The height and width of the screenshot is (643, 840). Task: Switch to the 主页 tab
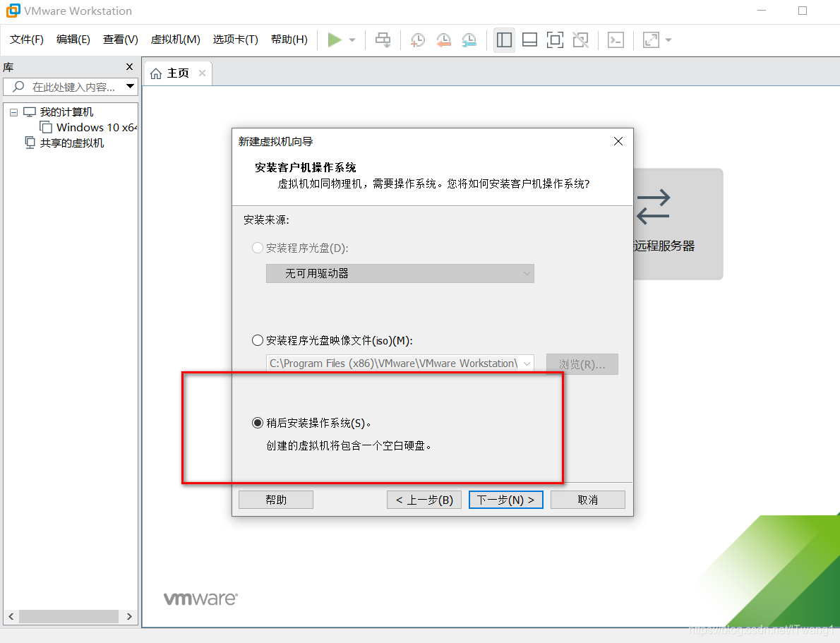(178, 73)
